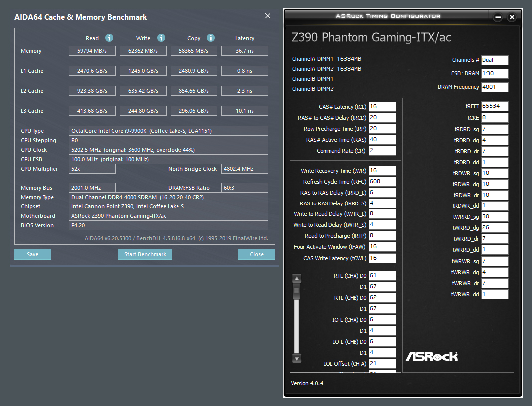Click the Memory Write value 62362 MB/s
The image size is (532, 406).
(x=143, y=51)
